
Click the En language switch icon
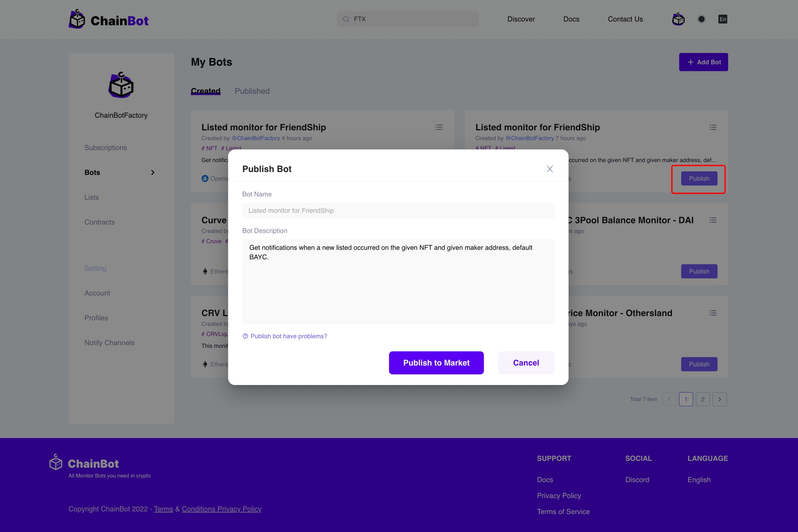point(722,19)
